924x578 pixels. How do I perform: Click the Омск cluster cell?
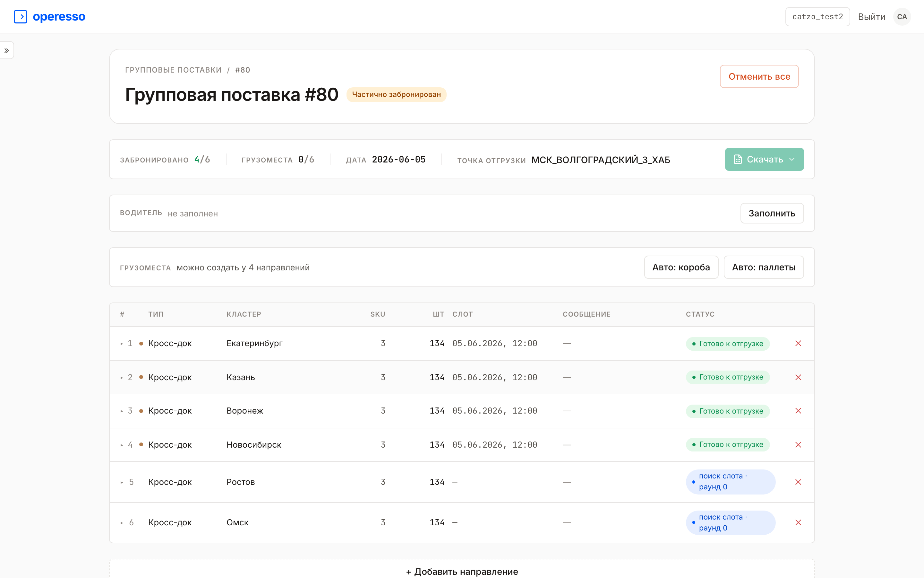(237, 522)
